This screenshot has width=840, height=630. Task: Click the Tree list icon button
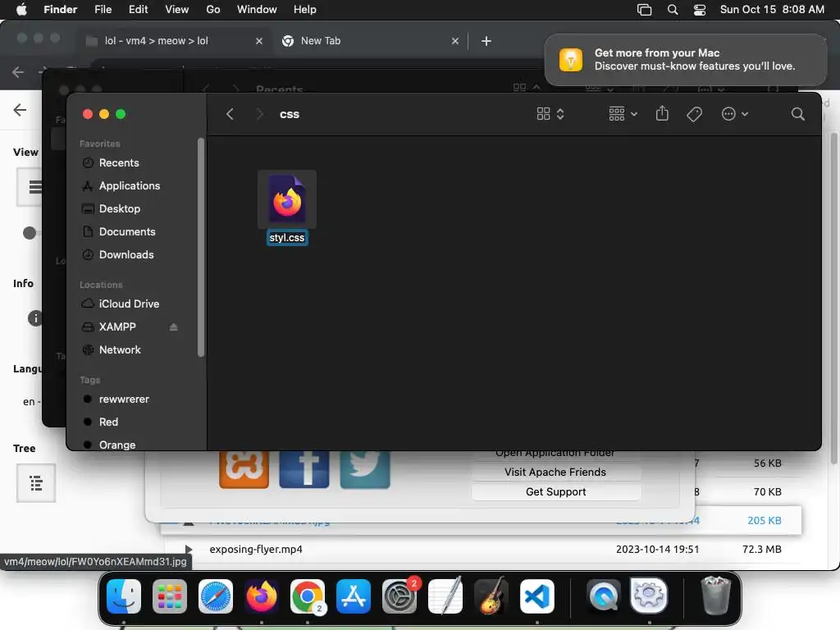click(x=36, y=483)
